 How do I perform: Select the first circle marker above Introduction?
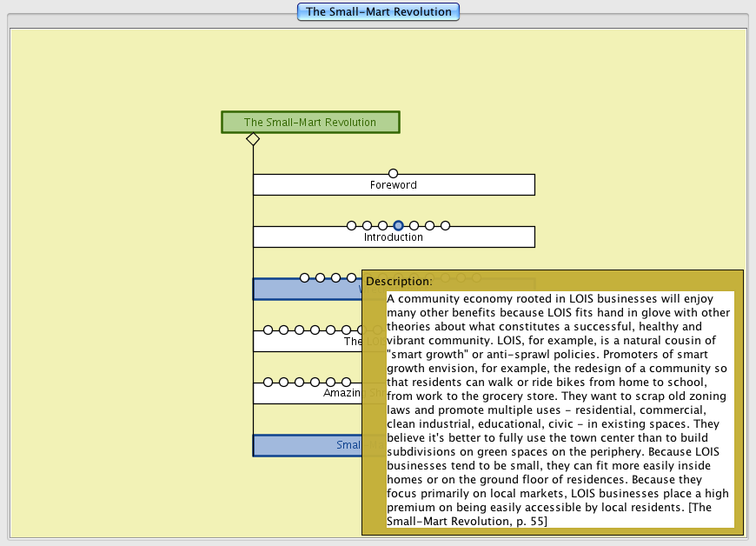coord(351,226)
